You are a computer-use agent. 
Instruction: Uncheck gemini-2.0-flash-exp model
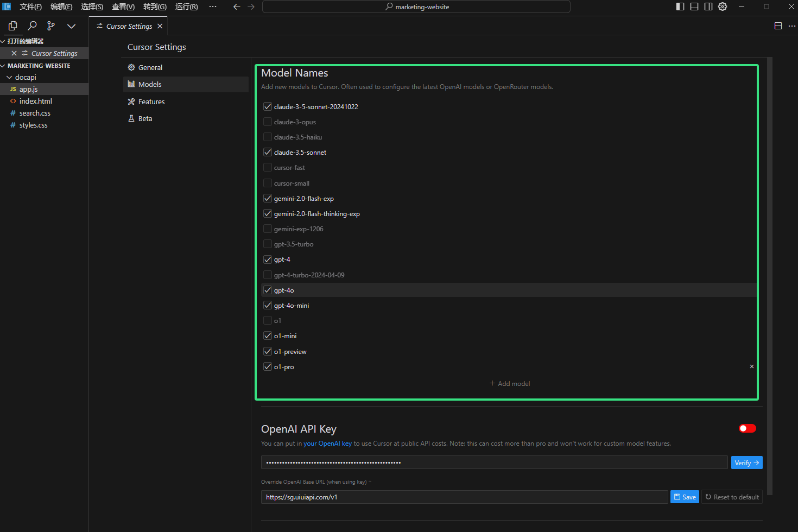point(268,198)
